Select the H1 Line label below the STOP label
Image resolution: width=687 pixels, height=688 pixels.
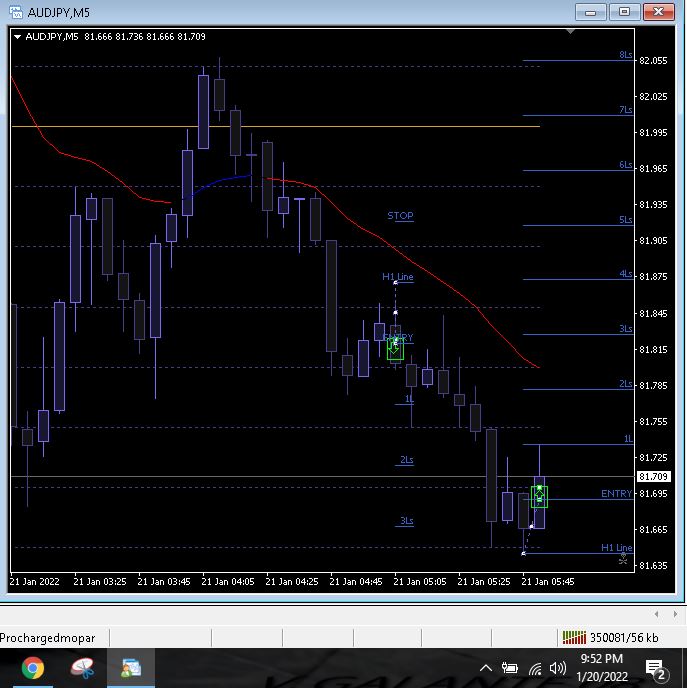coord(397,276)
